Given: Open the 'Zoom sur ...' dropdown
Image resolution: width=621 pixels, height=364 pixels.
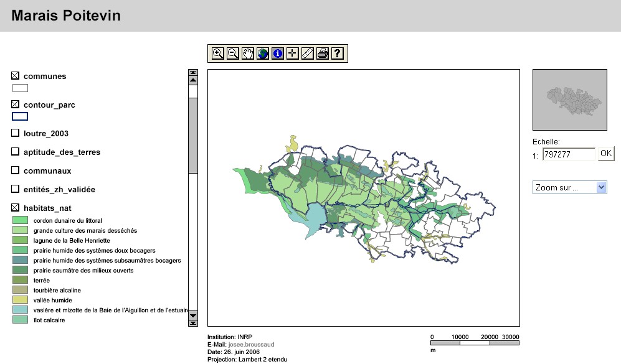Looking at the screenshot, I should pos(569,187).
